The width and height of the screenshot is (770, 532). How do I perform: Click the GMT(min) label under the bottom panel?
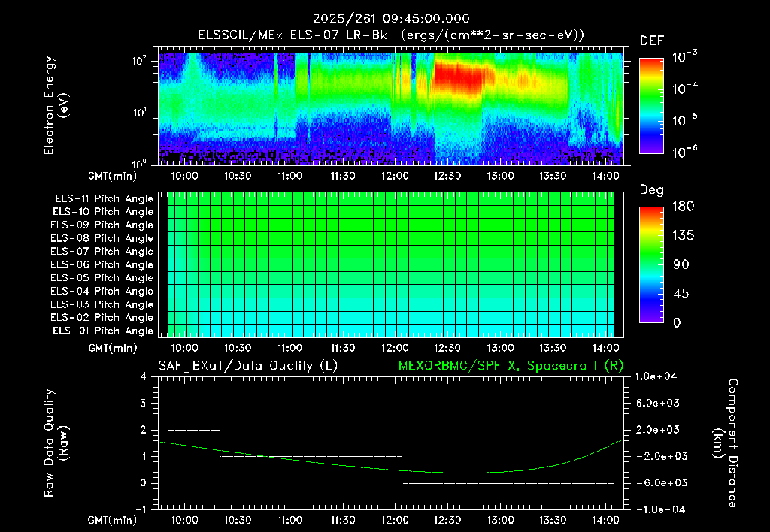click(113, 520)
